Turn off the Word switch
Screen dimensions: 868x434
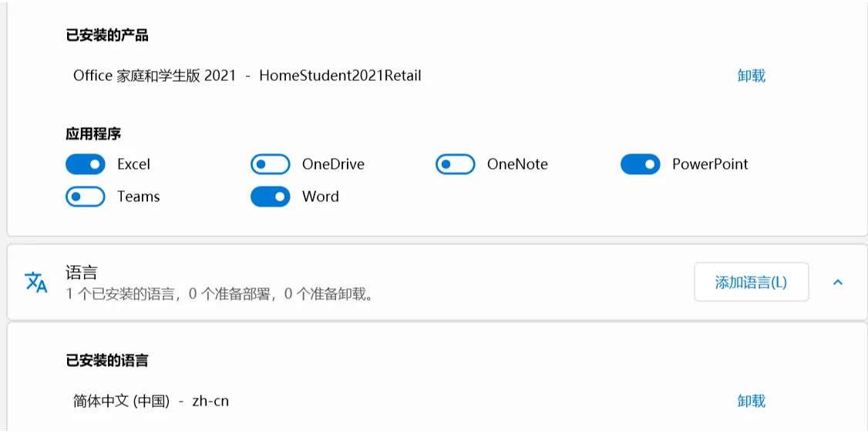[270, 197]
